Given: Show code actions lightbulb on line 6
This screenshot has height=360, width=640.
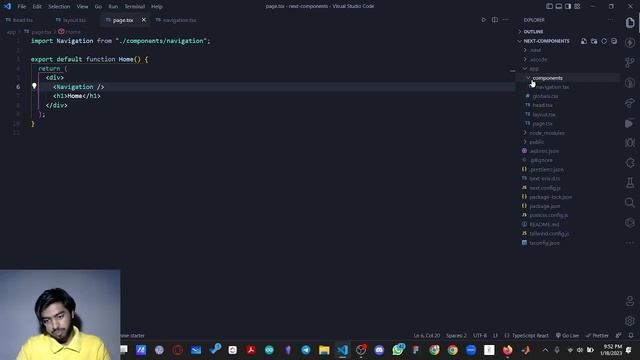Looking at the screenshot, I should [x=34, y=86].
